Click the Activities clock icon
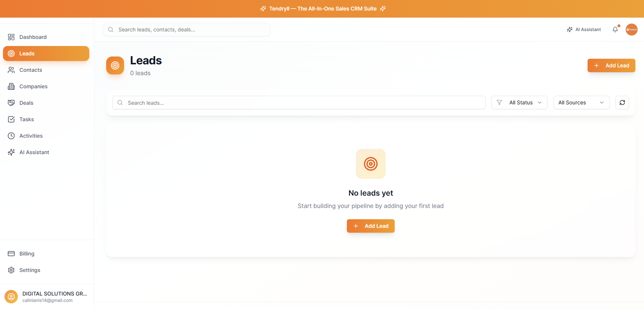Image resolution: width=644 pixels, height=309 pixels. pyautogui.click(x=11, y=136)
